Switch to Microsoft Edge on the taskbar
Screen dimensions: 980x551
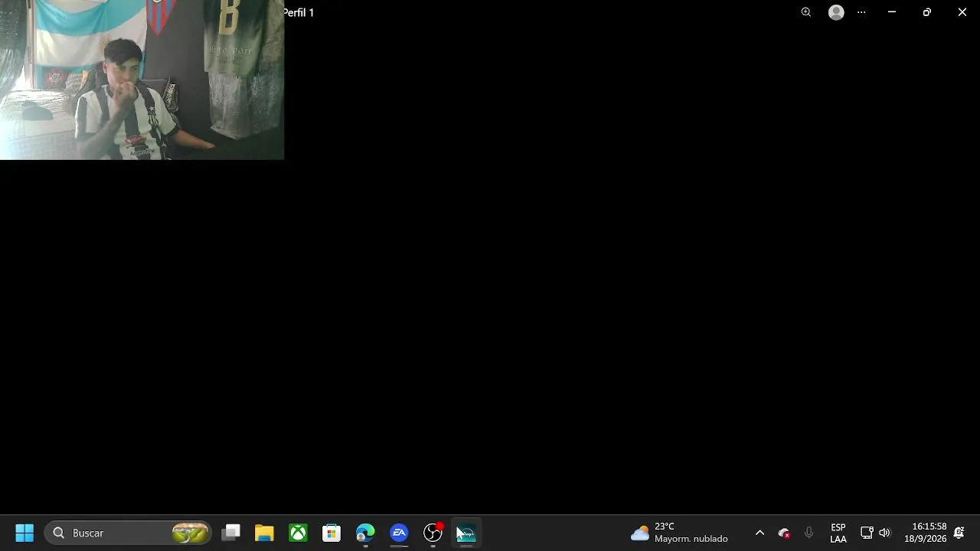point(365,533)
